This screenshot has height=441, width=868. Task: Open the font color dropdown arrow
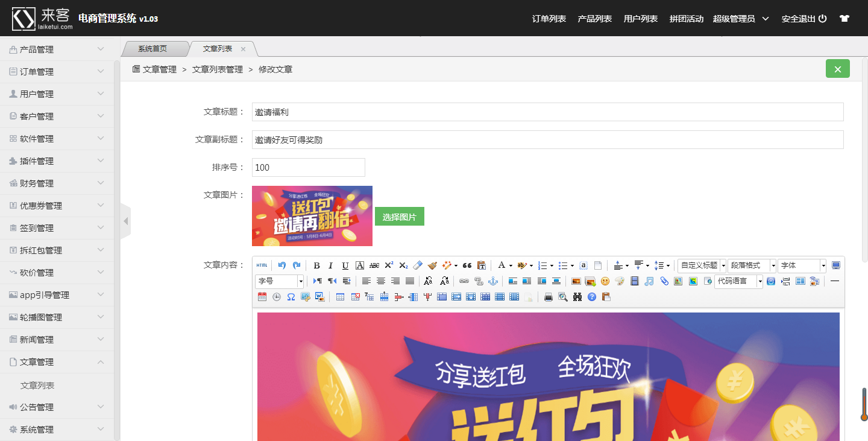(x=511, y=265)
